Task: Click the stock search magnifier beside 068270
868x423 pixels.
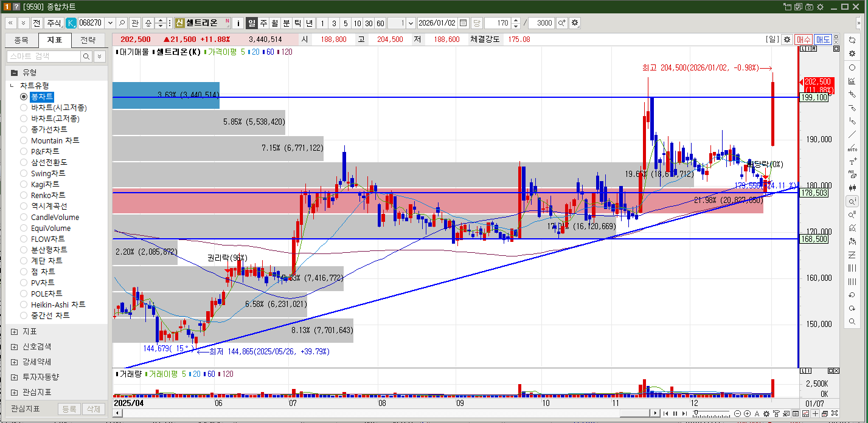Action: [122, 23]
